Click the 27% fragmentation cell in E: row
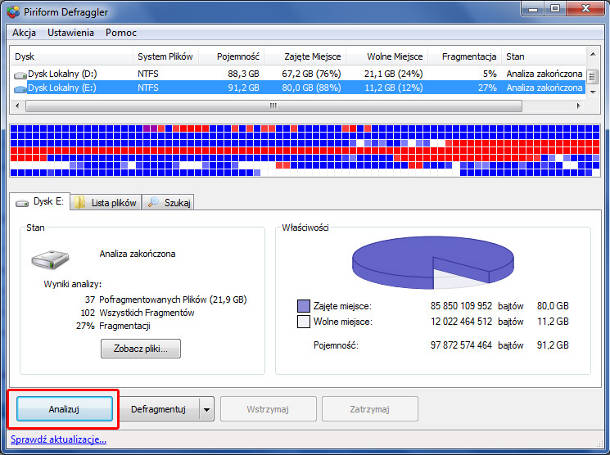 pyautogui.click(x=487, y=88)
